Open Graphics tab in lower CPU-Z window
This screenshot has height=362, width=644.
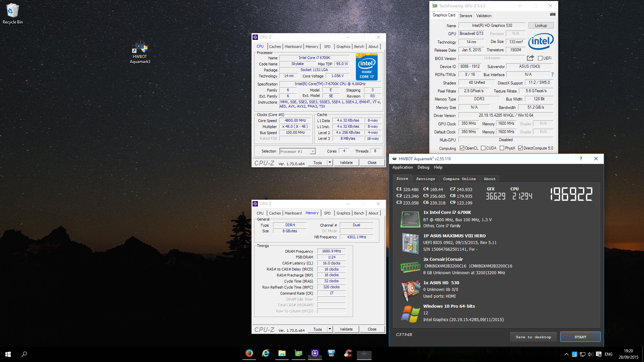(x=343, y=213)
